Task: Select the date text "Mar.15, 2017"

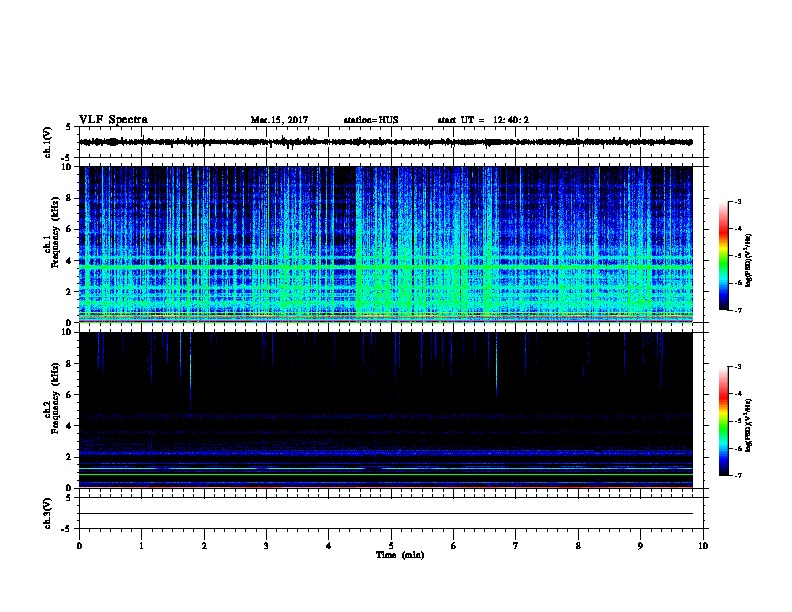Action: (x=279, y=120)
